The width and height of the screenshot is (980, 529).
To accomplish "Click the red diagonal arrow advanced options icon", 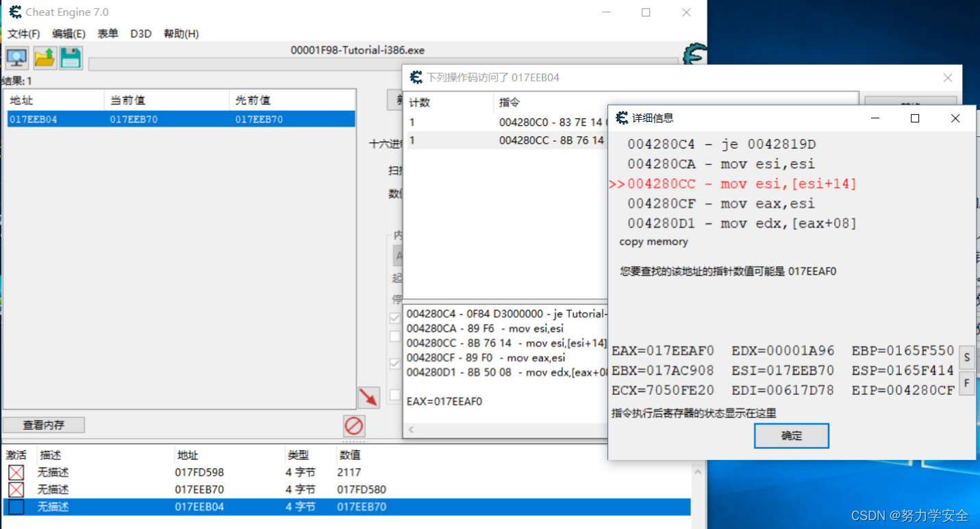I will (x=368, y=396).
